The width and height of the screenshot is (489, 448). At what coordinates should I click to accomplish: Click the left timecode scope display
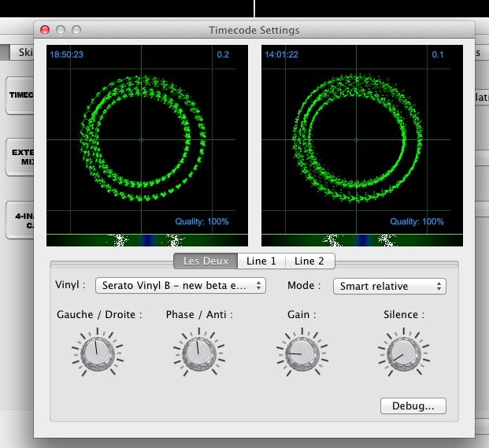pyautogui.click(x=147, y=139)
